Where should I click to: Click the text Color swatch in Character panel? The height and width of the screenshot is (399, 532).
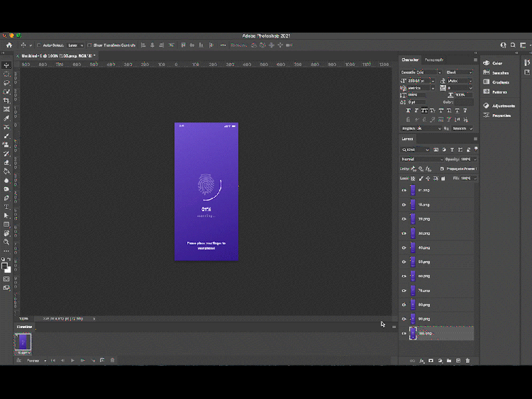[464, 102]
